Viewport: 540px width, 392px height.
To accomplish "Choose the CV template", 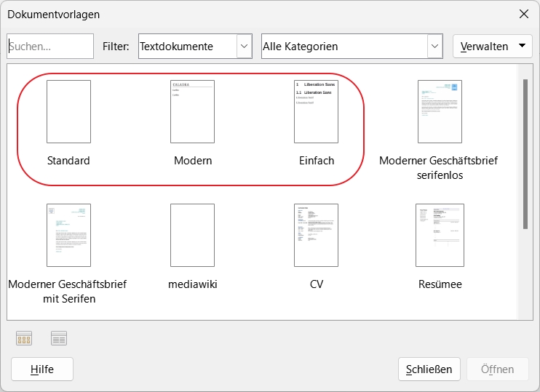I will (316, 235).
